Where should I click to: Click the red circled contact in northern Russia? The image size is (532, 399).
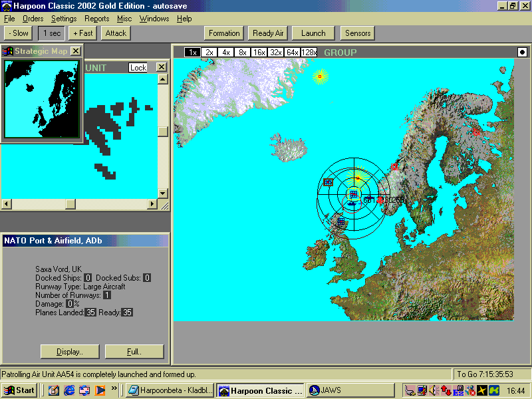(x=476, y=132)
